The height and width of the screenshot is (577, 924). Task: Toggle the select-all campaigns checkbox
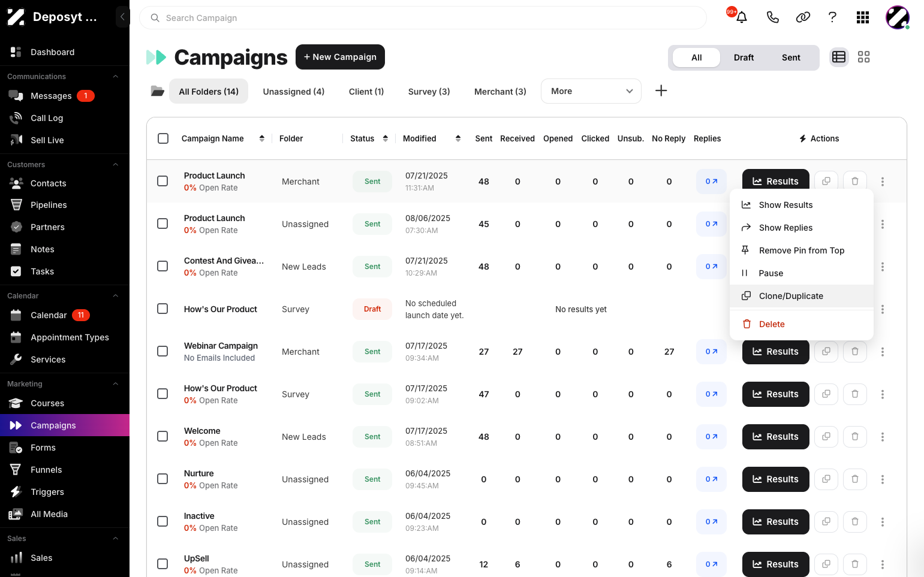coord(163,138)
